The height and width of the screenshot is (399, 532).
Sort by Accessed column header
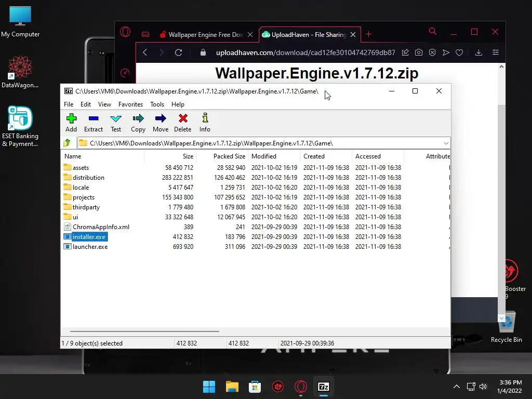[378, 156]
